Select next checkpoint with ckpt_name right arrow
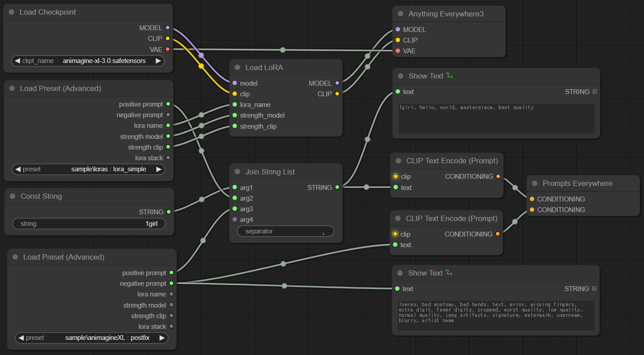 click(158, 61)
